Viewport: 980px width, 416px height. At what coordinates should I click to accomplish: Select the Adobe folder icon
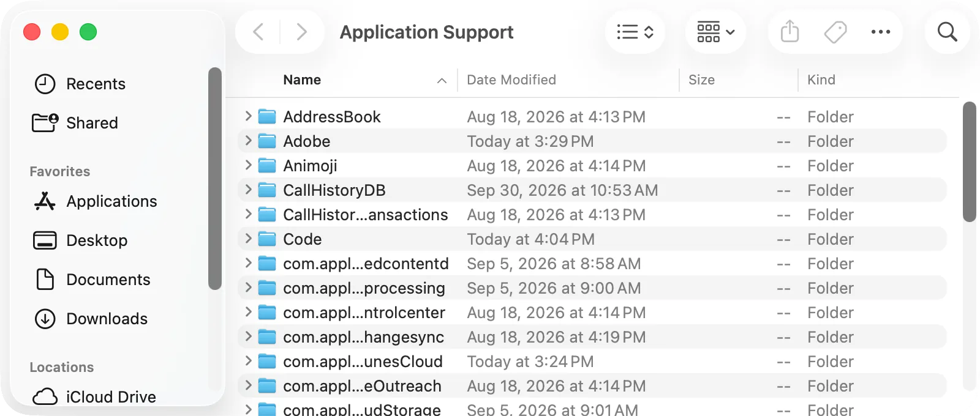coord(267,141)
